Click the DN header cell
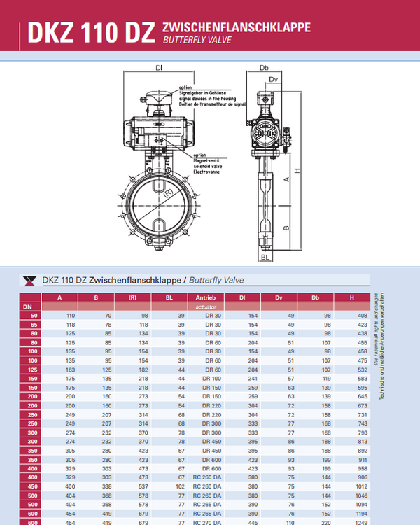Screen dimensions: 420x525 [x=28, y=307]
